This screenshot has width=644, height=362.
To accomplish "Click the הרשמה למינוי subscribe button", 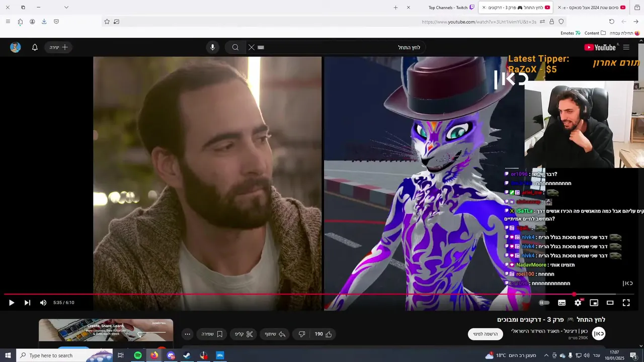I will [486, 334].
